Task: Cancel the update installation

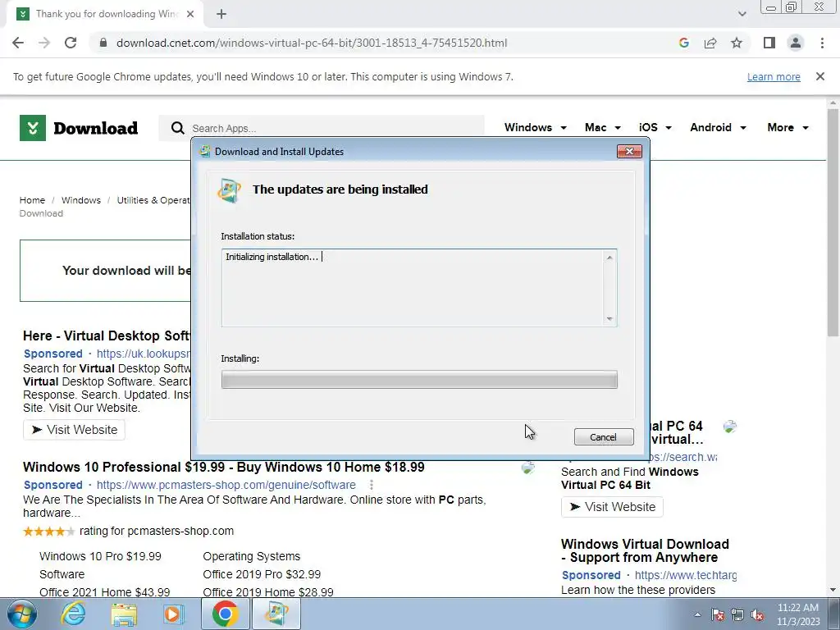Action: point(604,437)
